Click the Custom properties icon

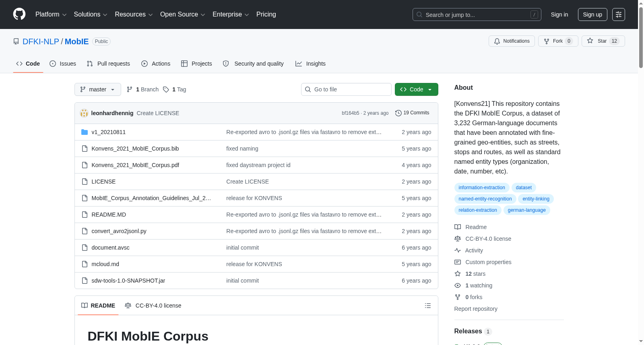point(458,262)
